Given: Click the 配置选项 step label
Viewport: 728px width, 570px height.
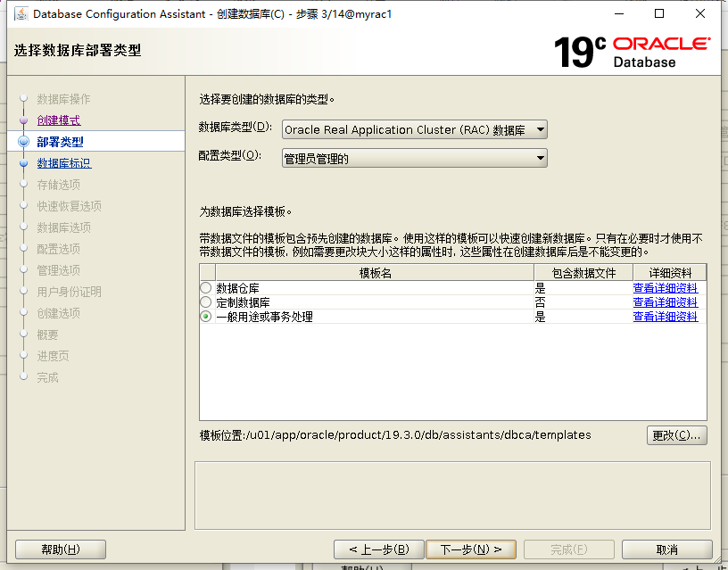Looking at the screenshot, I should click(59, 249).
